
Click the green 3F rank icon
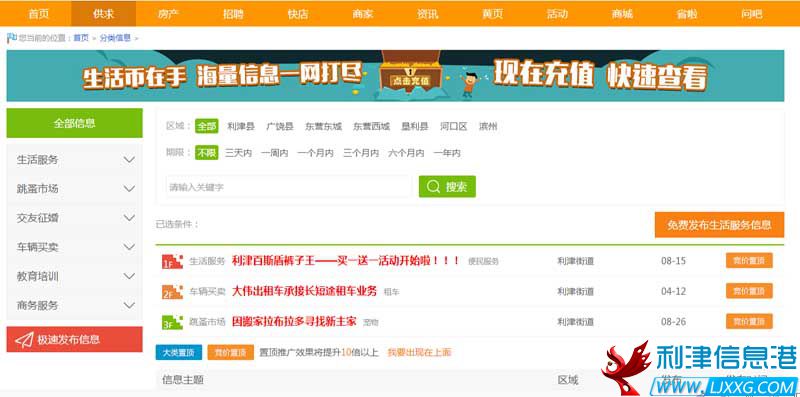(x=172, y=322)
